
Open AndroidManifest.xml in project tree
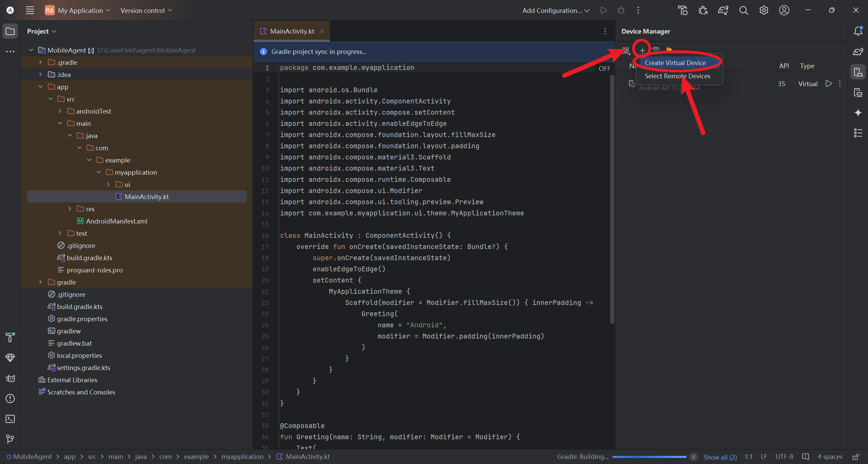(x=116, y=221)
